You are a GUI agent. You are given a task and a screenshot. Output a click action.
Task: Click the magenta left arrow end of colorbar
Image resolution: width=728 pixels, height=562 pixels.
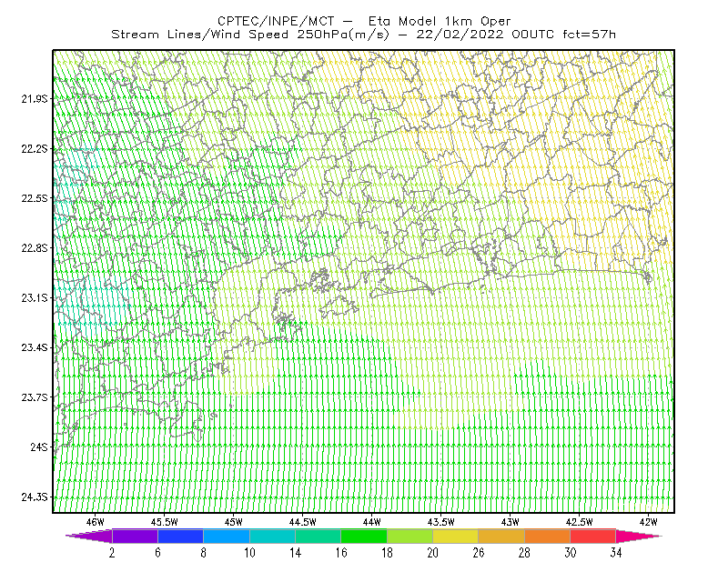pos(89,536)
